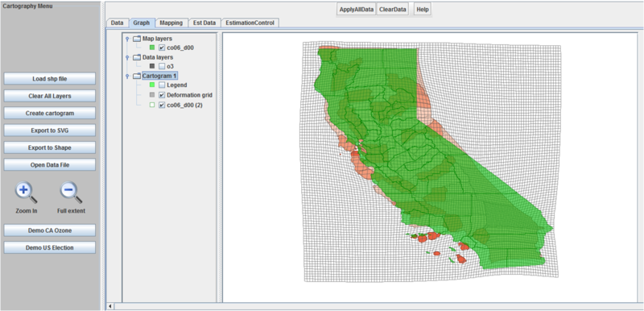Click the Cartogram 1 folder icon

pos(137,76)
